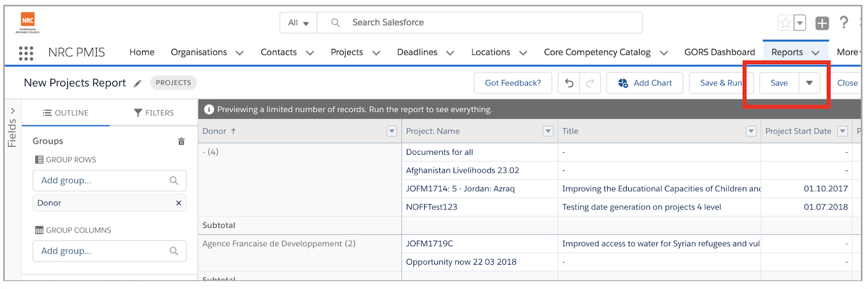The image size is (868, 289).
Task: Click the Save button
Action: 779,83
